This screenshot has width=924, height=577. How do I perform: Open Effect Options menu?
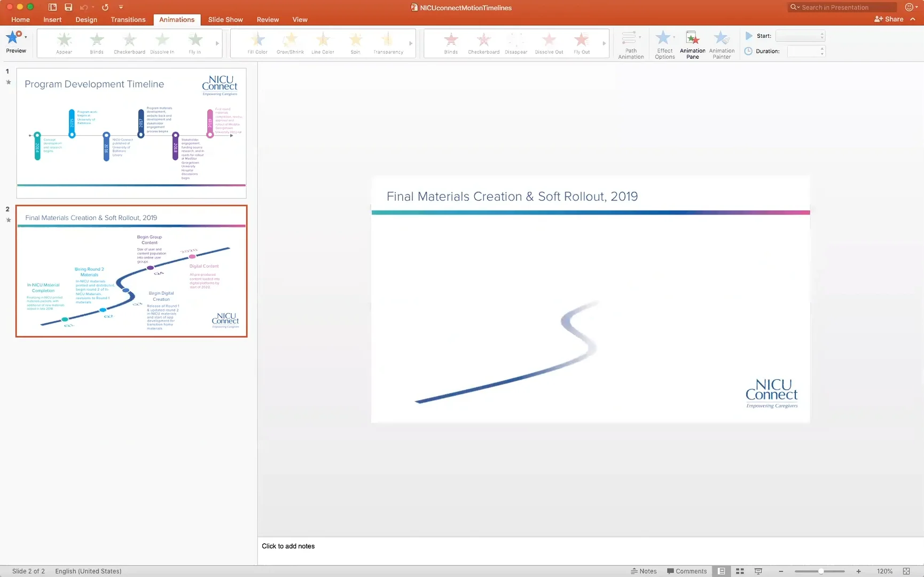tap(665, 45)
